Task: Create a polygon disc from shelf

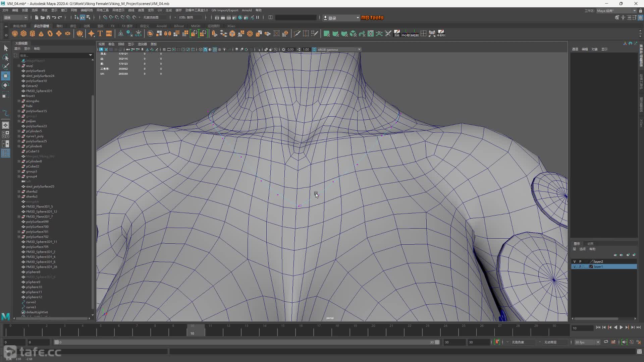Action: 67,34
